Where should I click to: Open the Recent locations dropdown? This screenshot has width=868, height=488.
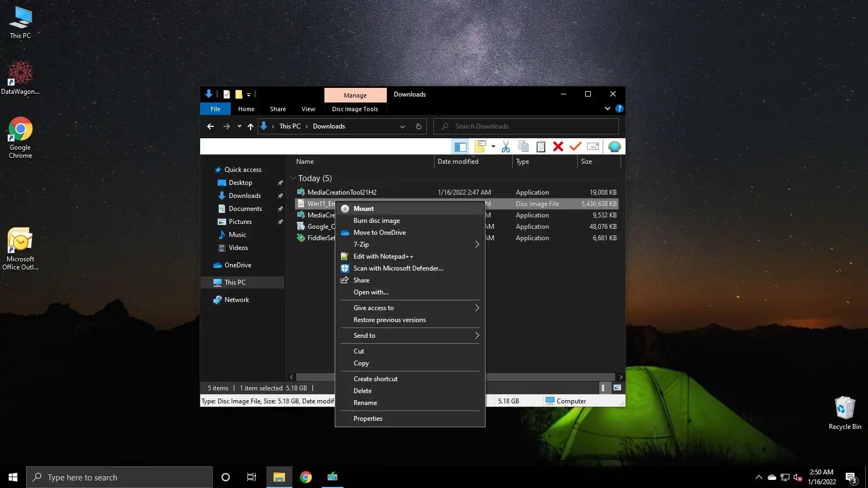[x=239, y=126]
